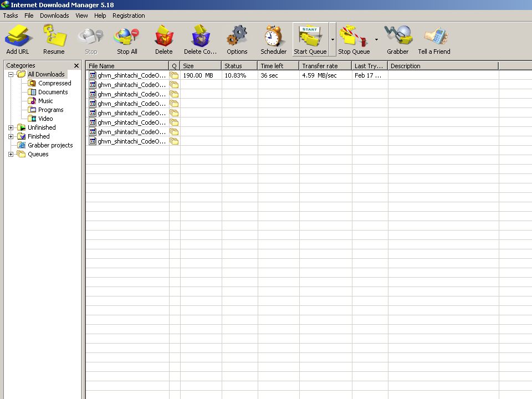
Task: Expand the Unfinished category node
Action: [x=11, y=127]
